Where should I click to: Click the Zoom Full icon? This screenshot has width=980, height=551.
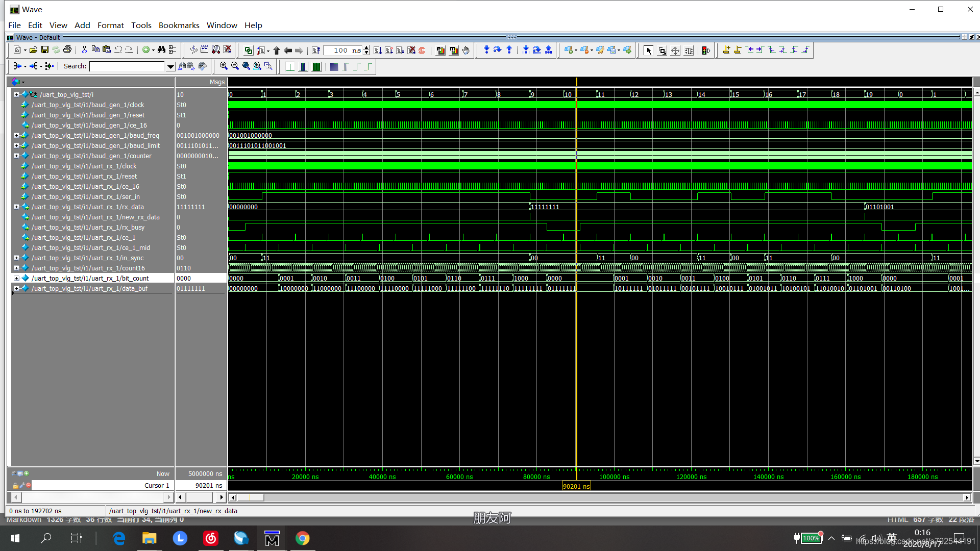pos(246,66)
